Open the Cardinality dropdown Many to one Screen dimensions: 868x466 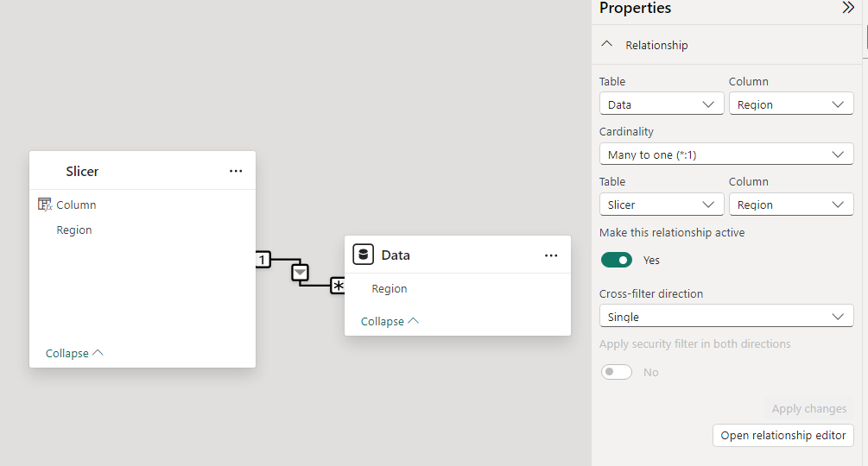(726, 154)
